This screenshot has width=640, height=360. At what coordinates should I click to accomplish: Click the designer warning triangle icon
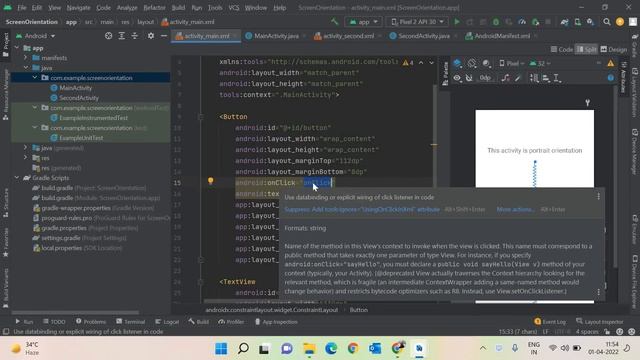point(610,63)
